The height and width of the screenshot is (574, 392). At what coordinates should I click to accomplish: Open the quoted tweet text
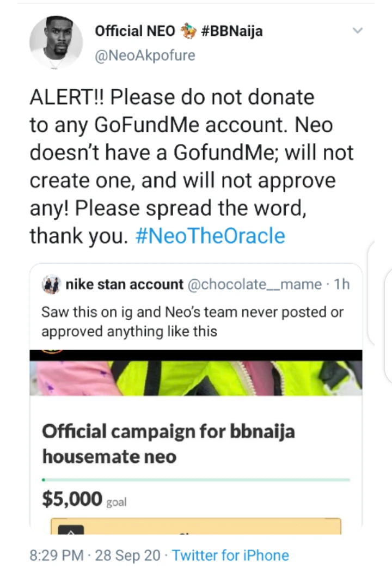(193, 321)
